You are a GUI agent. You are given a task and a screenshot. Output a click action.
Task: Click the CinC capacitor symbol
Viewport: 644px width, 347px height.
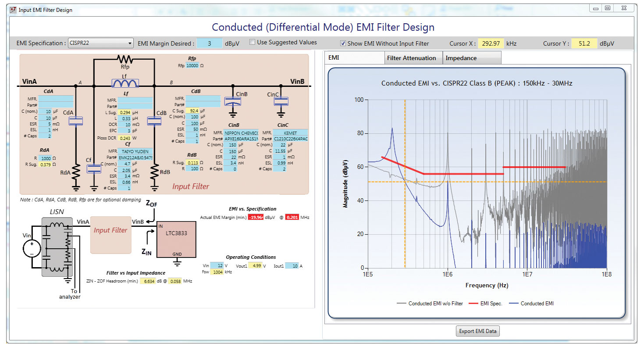(280, 101)
